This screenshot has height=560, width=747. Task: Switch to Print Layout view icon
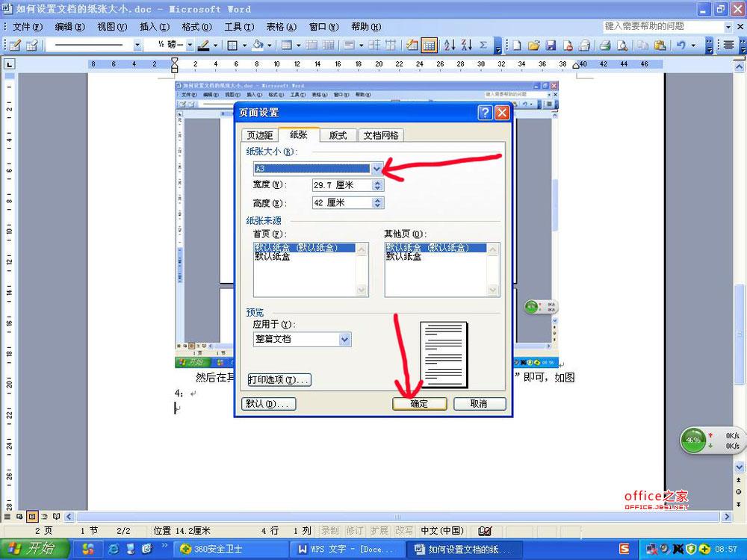pyautogui.click(x=32, y=517)
